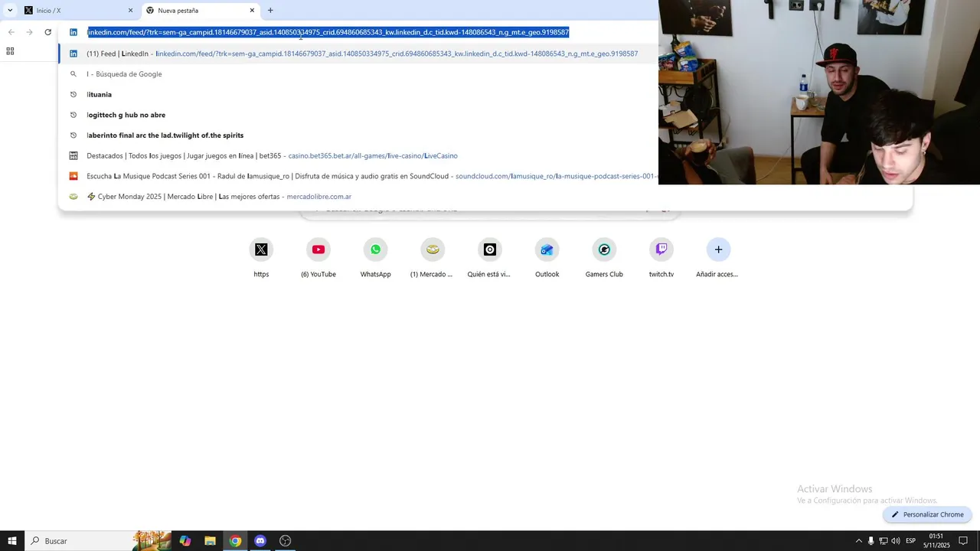Open the notification center icon
The height and width of the screenshot is (551, 980).
963,541
